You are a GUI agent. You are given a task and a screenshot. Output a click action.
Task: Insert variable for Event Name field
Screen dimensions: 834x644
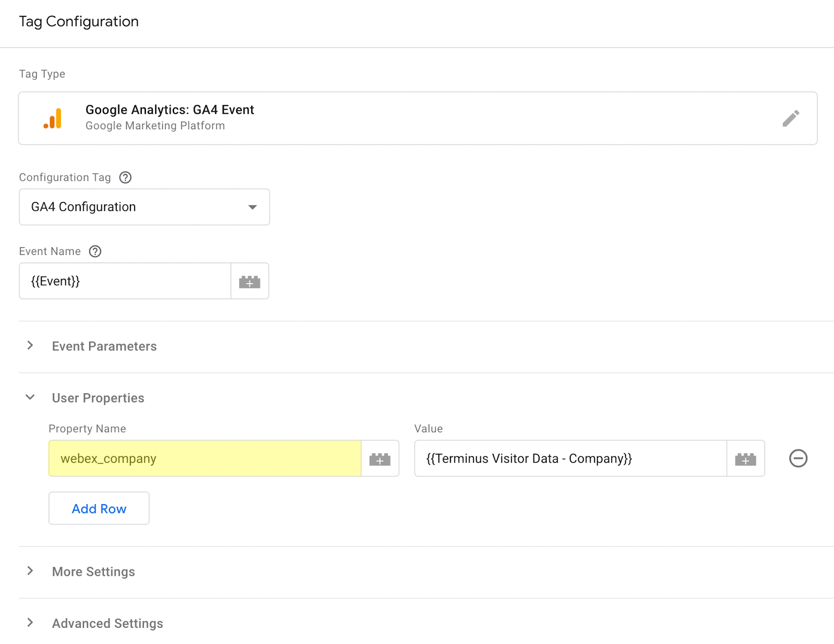[250, 282]
